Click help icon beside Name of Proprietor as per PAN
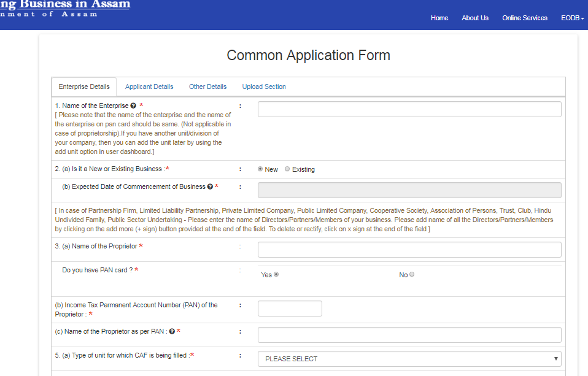The width and height of the screenshot is (588, 376). pos(172,332)
